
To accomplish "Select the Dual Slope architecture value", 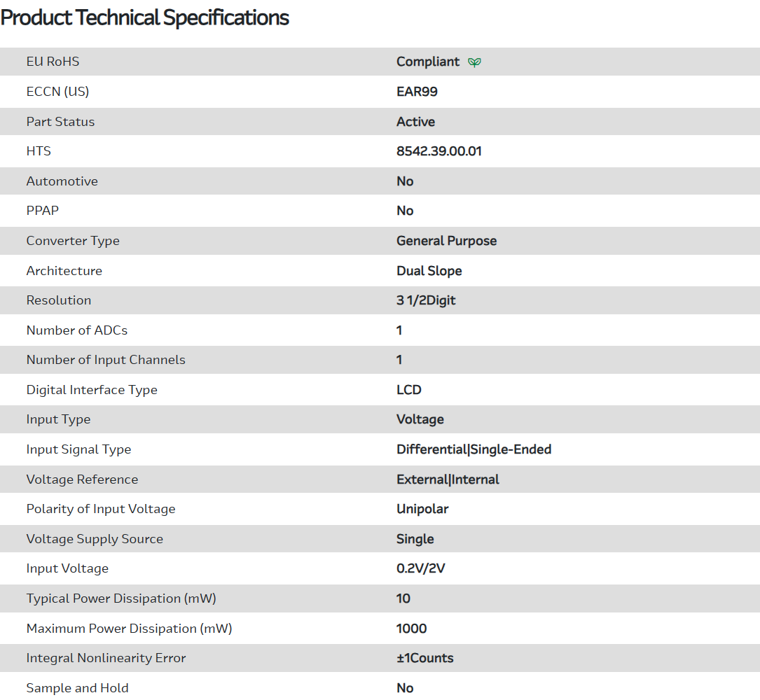I will pyautogui.click(x=429, y=271).
